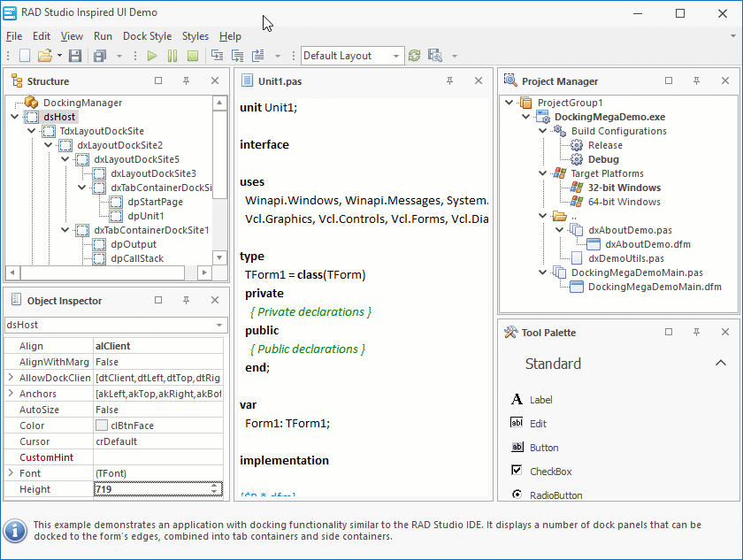743x560 pixels.
Task: Collapse the Standard category in Tool Palette
Action: (x=721, y=364)
